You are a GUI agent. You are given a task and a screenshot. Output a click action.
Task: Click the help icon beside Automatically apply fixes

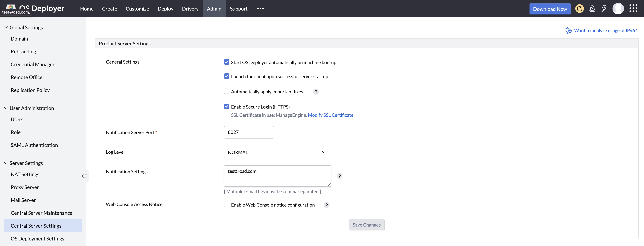[316, 92]
